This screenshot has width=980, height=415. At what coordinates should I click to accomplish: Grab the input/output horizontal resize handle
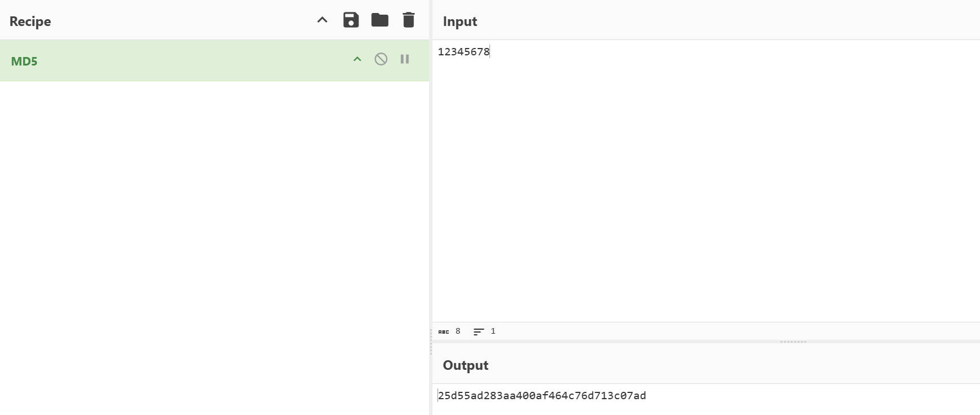pyautogui.click(x=793, y=342)
